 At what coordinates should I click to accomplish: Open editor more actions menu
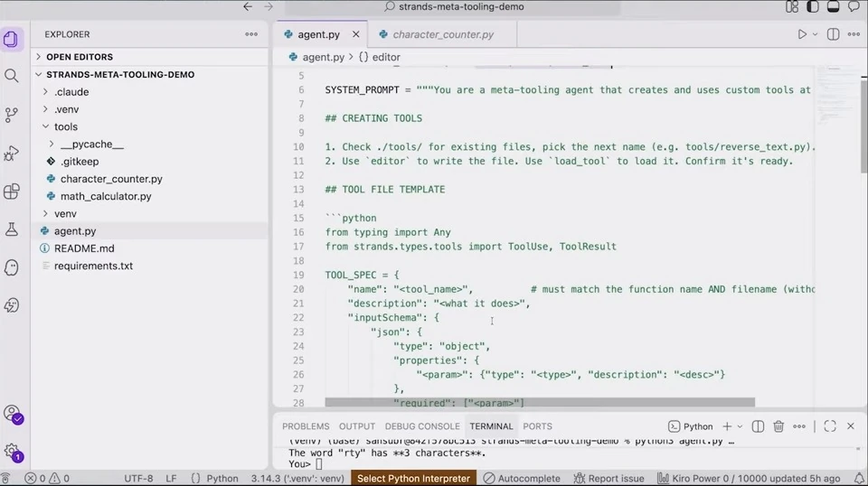[x=854, y=34]
